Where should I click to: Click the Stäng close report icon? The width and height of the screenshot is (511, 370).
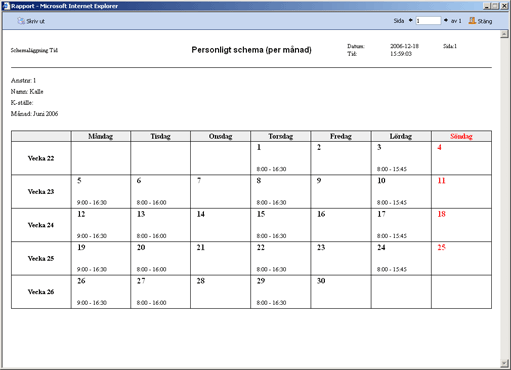click(x=472, y=21)
